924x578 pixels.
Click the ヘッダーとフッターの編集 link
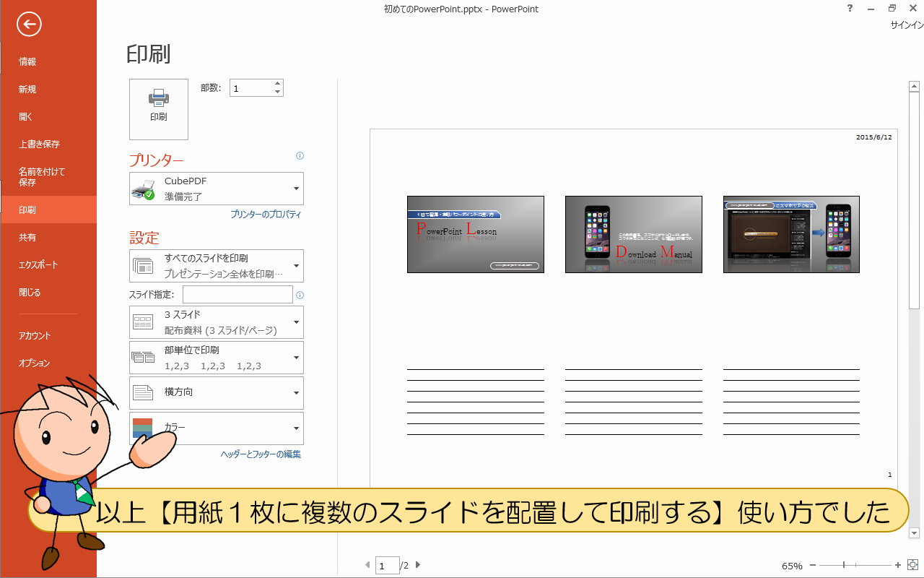[x=261, y=454]
